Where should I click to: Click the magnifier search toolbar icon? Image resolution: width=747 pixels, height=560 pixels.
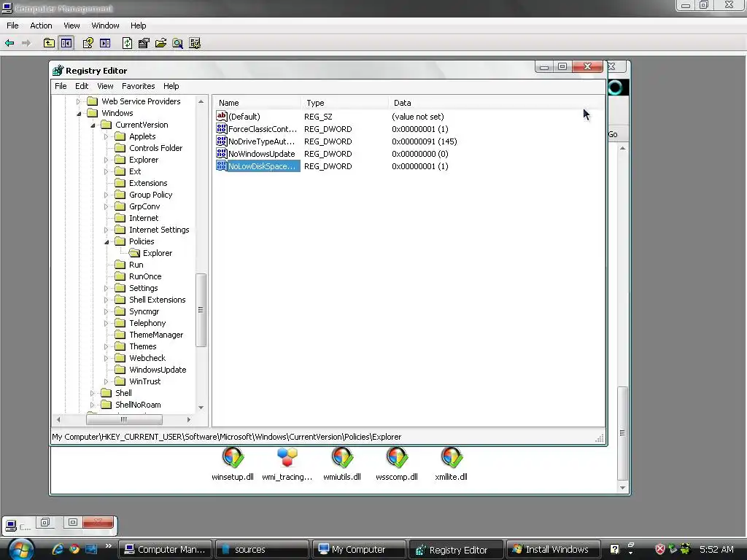[x=178, y=43]
